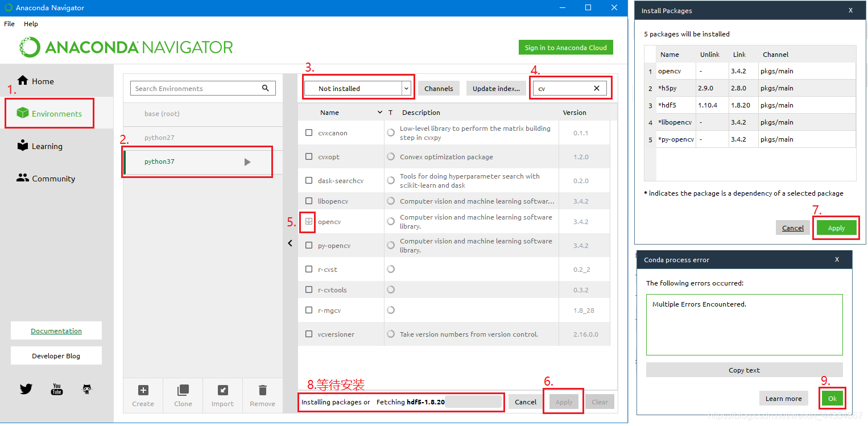The image size is (868, 426).
Task: Check the dask-searchcv package checkbox
Action: click(309, 180)
